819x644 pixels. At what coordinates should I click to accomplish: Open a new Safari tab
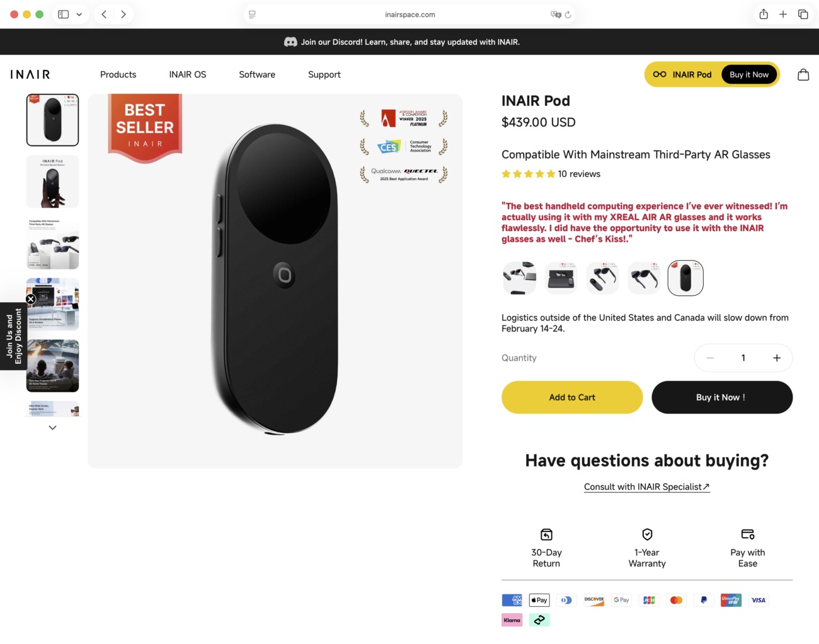coord(783,14)
